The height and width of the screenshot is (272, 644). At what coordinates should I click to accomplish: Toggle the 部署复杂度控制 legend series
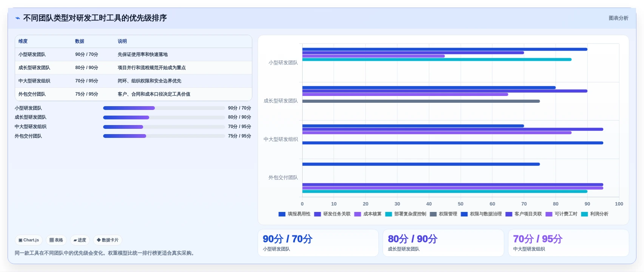click(x=406, y=214)
